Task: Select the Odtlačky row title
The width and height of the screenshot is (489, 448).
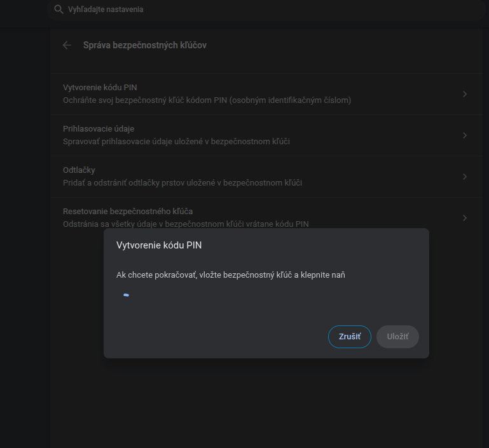Action: coord(79,170)
